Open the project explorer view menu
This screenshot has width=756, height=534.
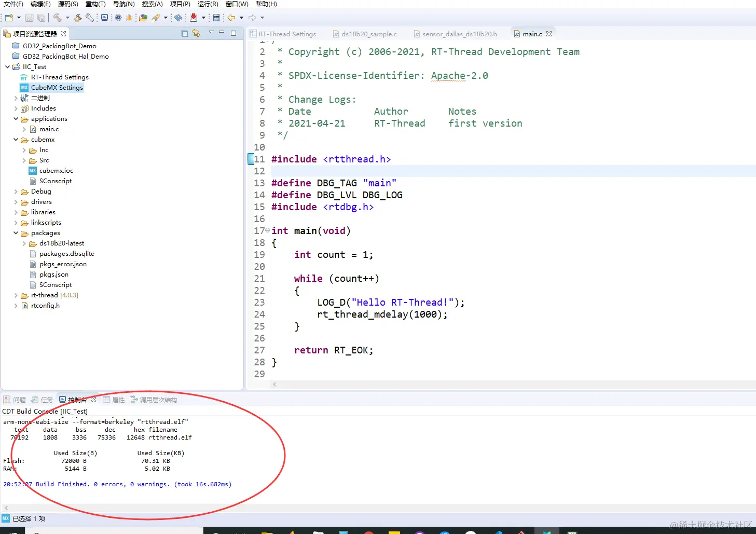pyautogui.click(x=211, y=33)
